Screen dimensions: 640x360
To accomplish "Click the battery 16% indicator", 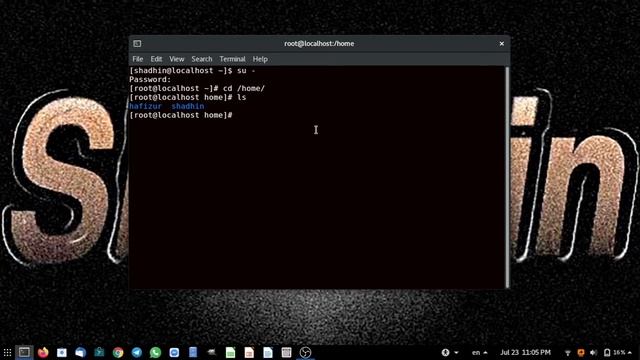I will tap(615, 352).
